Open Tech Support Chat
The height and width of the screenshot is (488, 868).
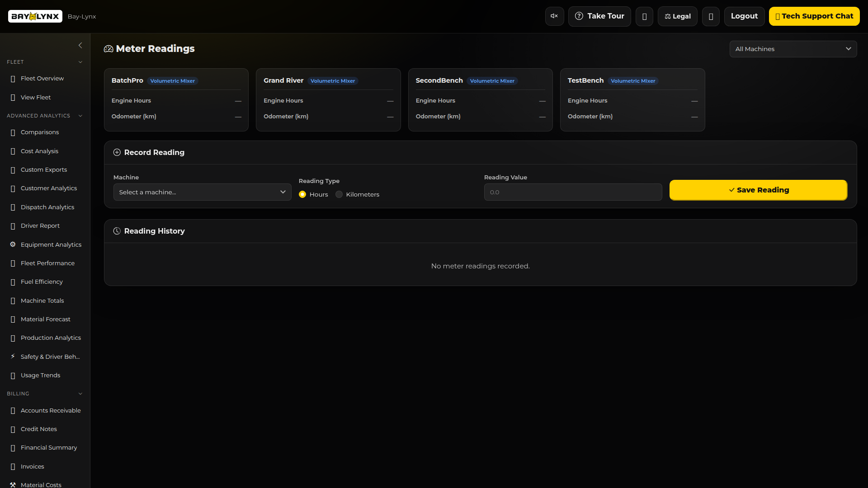(814, 16)
